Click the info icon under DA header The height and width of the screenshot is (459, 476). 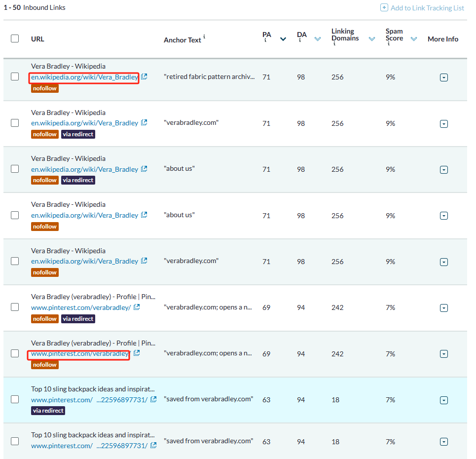click(x=300, y=41)
